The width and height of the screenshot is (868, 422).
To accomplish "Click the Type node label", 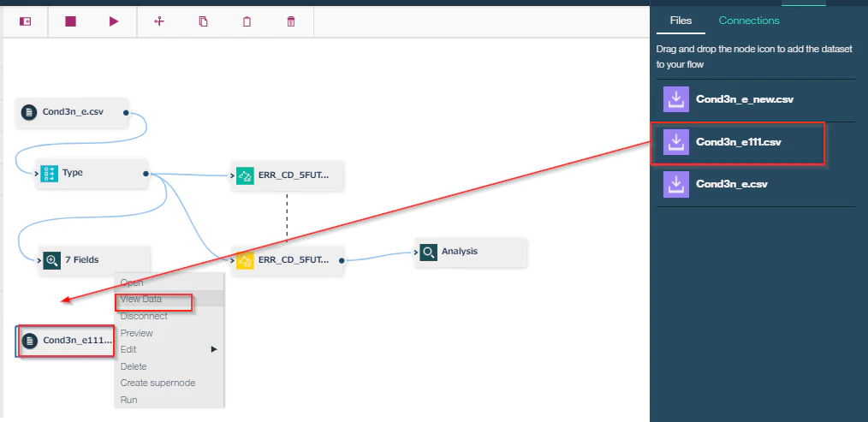I will (73, 173).
